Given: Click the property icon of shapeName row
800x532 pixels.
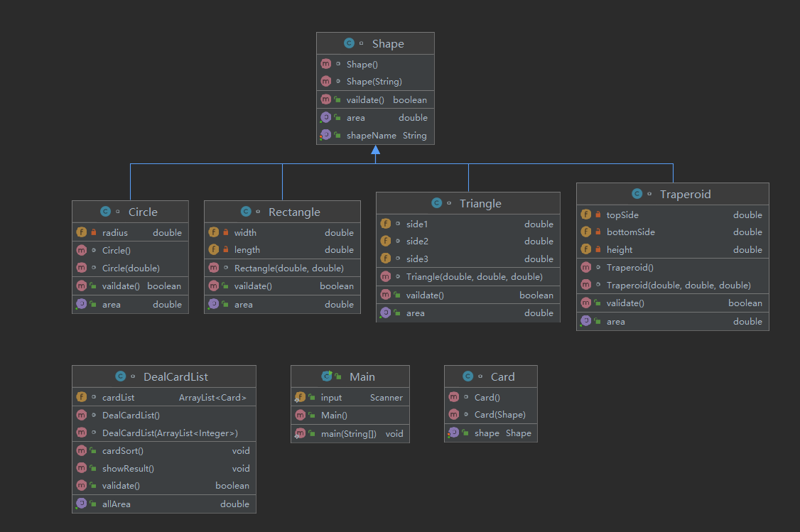Looking at the screenshot, I should (325, 135).
